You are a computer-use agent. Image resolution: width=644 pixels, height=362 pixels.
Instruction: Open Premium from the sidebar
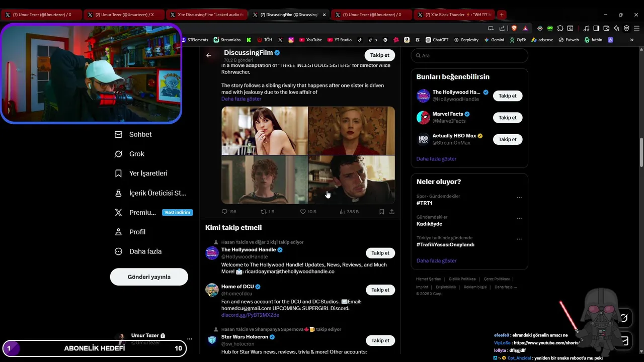tap(153, 212)
